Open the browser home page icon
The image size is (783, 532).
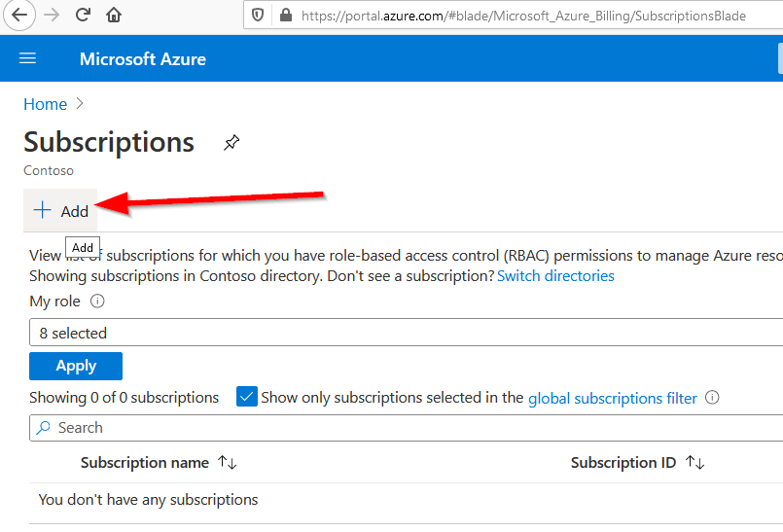tap(114, 16)
